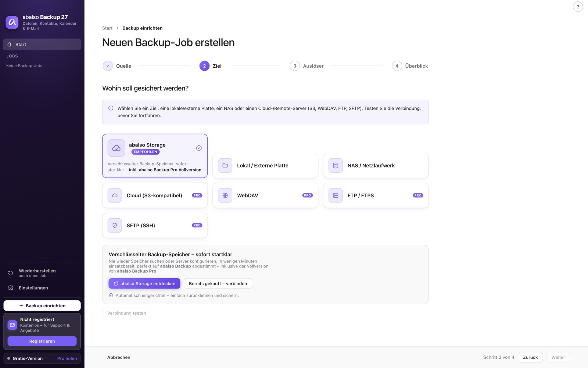This screenshot has height=368, width=588.
Task: Click the home icon beside Start
Action: click(x=10, y=45)
